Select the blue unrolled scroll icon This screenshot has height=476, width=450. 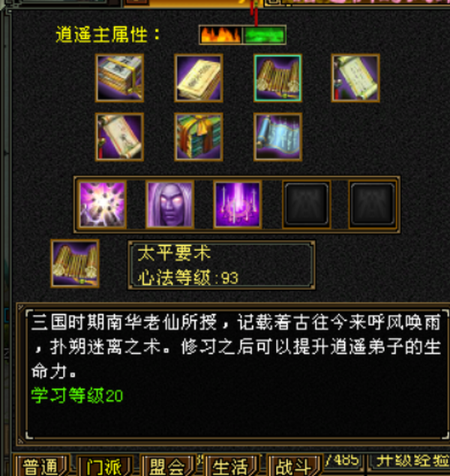277,137
